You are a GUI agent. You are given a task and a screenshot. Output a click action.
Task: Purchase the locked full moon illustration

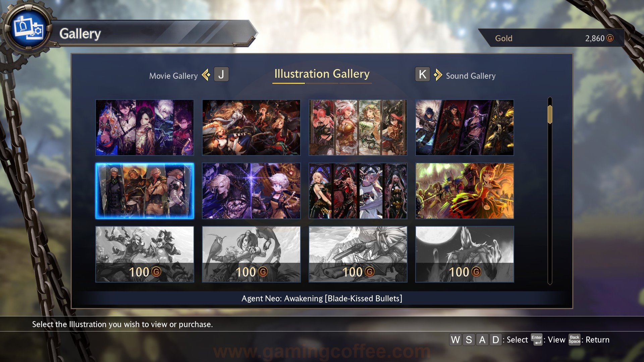(x=465, y=254)
